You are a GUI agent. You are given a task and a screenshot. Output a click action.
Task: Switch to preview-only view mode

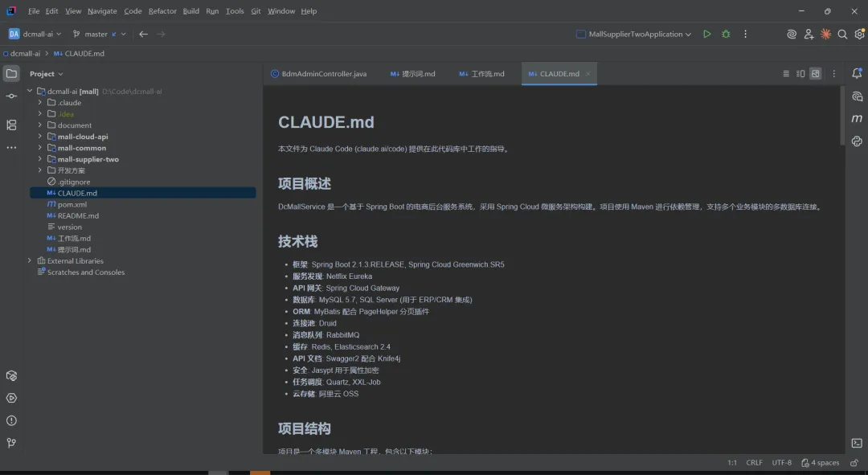(816, 74)
